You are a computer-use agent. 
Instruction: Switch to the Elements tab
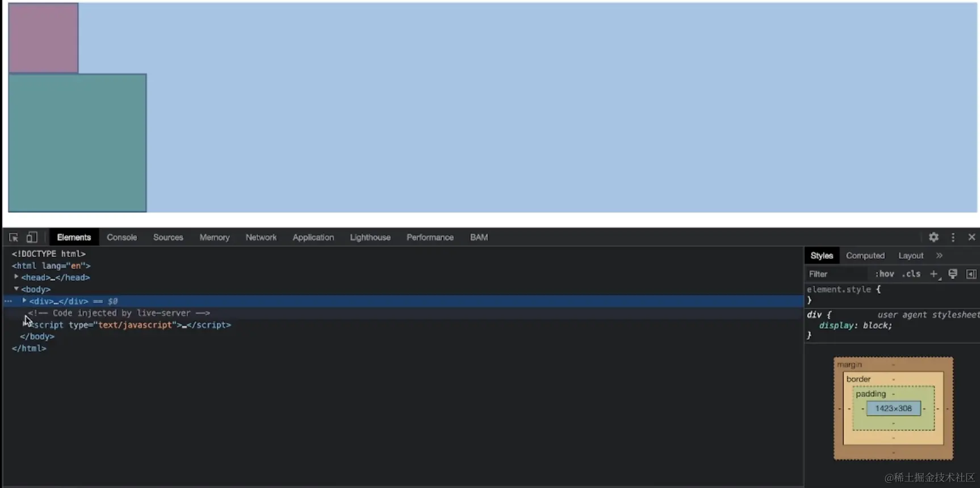[74, 237]
